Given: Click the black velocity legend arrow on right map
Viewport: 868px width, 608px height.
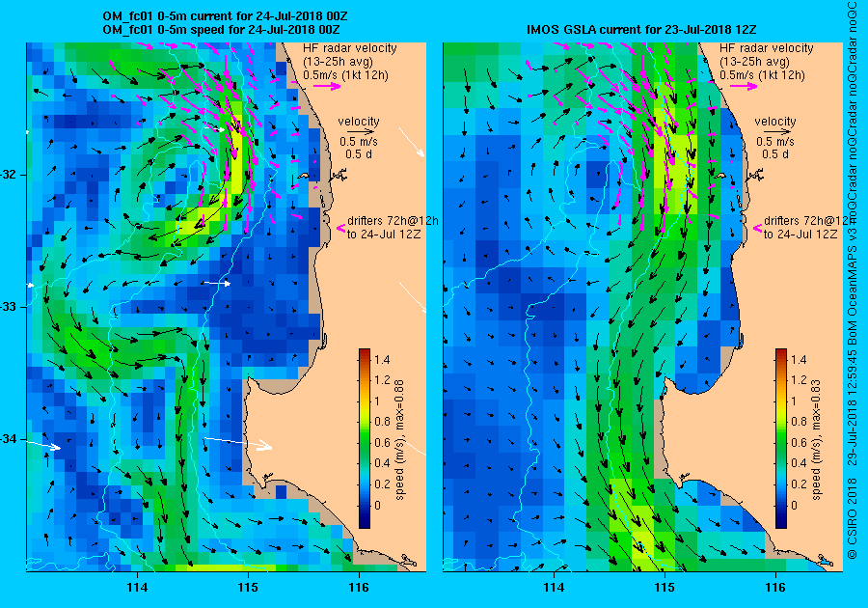Looking at the screenshot, I should click(x=775, y=132).
